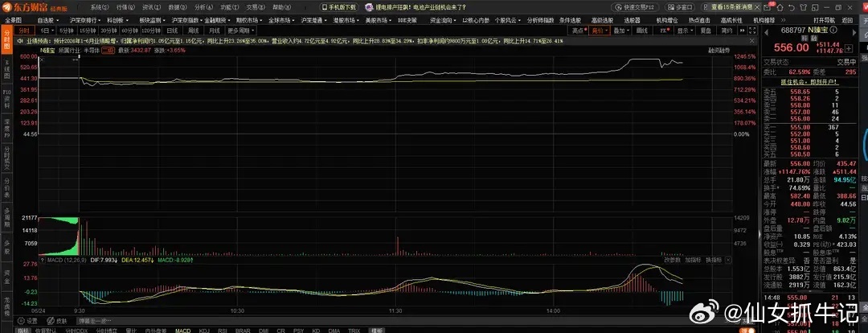Select the MACD indicator
The height and width of the screenshot is (333, 868).
tap(182, 331)
